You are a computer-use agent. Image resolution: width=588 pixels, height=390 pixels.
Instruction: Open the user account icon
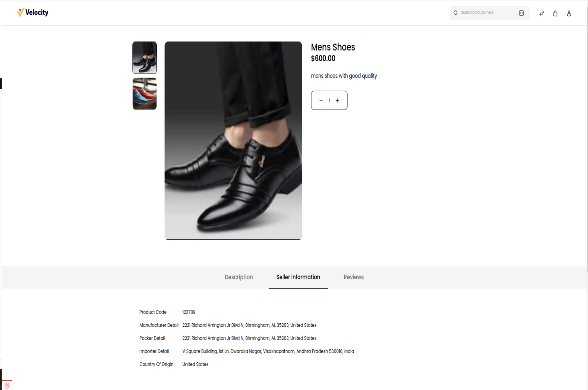(569, 14)
